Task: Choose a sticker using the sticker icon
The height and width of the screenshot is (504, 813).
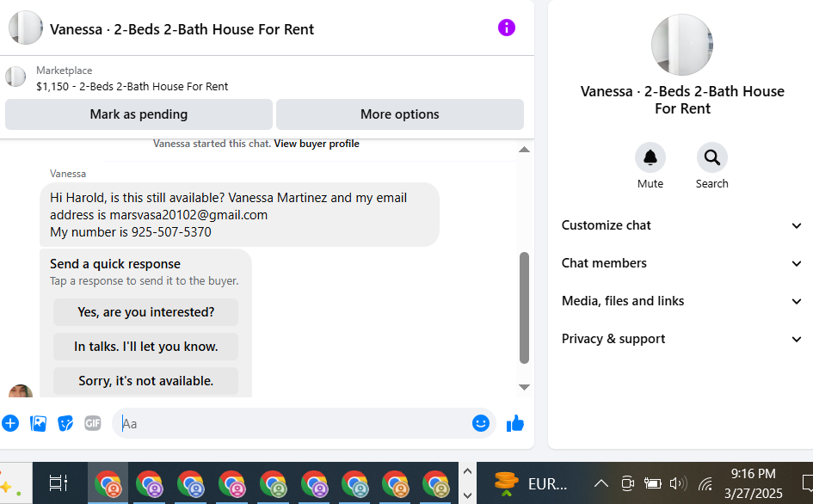Action: tap(65, 423)
